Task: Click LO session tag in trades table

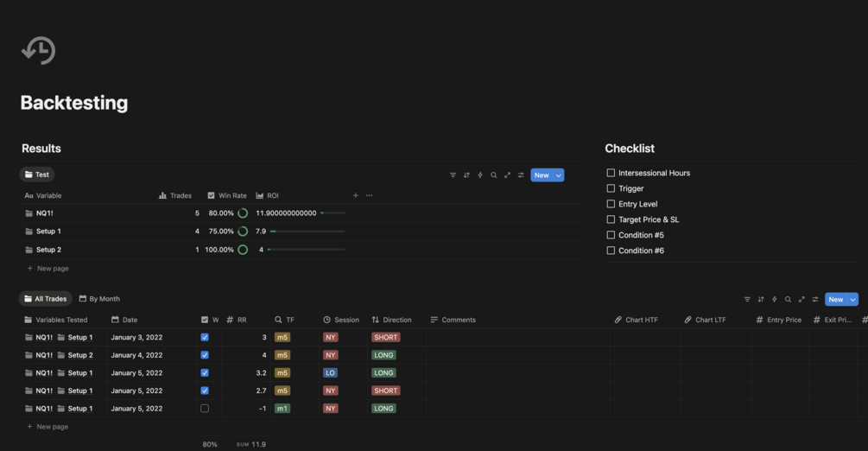Action: (x=331, y=373)
